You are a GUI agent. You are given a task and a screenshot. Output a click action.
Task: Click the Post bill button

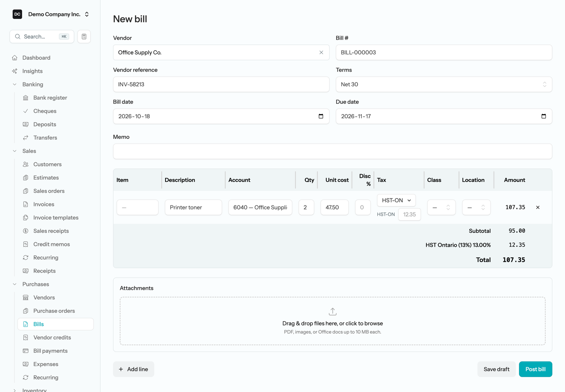pos(536,369)
